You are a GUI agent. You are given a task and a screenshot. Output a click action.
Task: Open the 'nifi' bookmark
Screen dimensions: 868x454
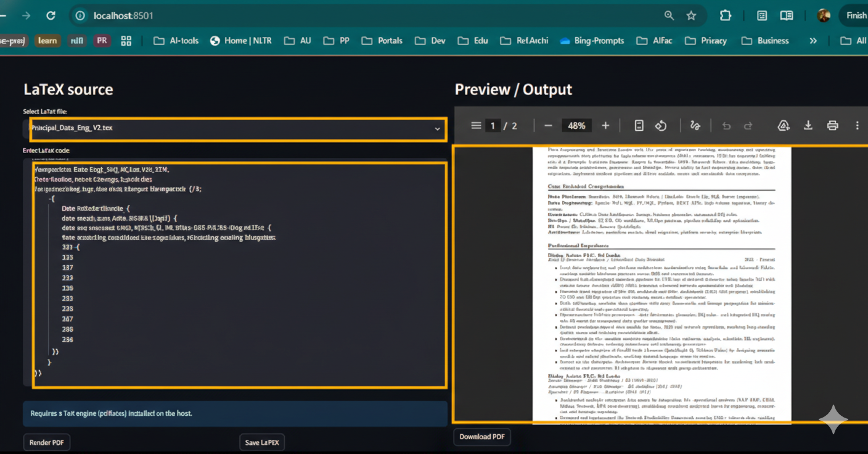(77, 41)
